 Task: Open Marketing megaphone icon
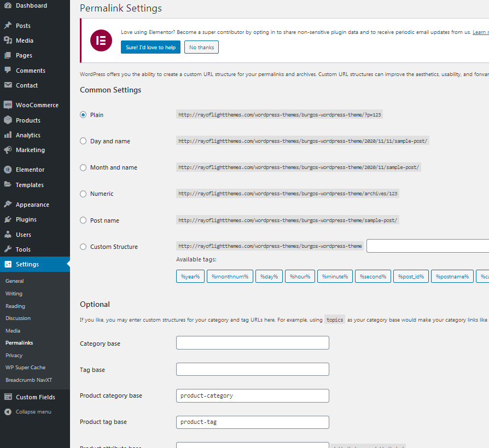[8, 150]
